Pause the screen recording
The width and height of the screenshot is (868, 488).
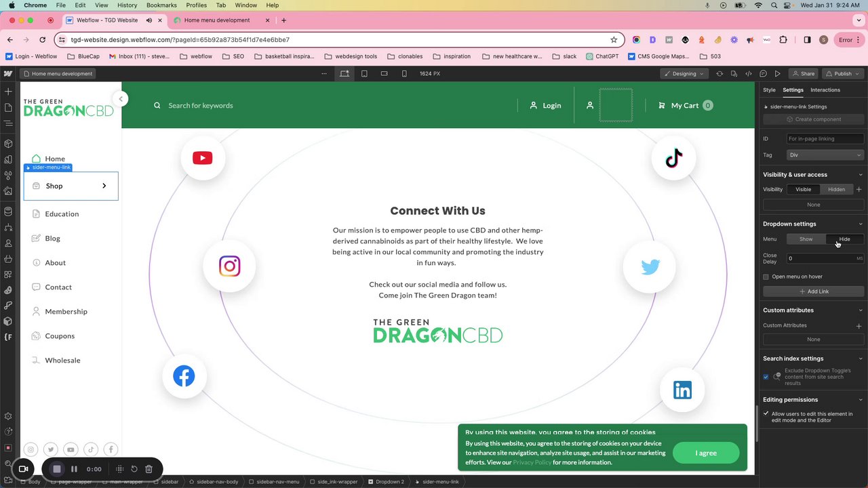(74, 469)
